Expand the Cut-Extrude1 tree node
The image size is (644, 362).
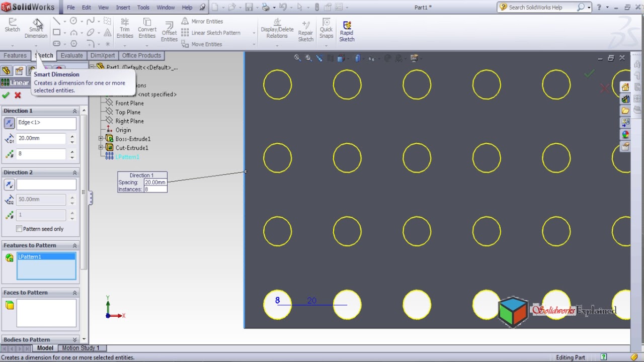click(101, 148)
